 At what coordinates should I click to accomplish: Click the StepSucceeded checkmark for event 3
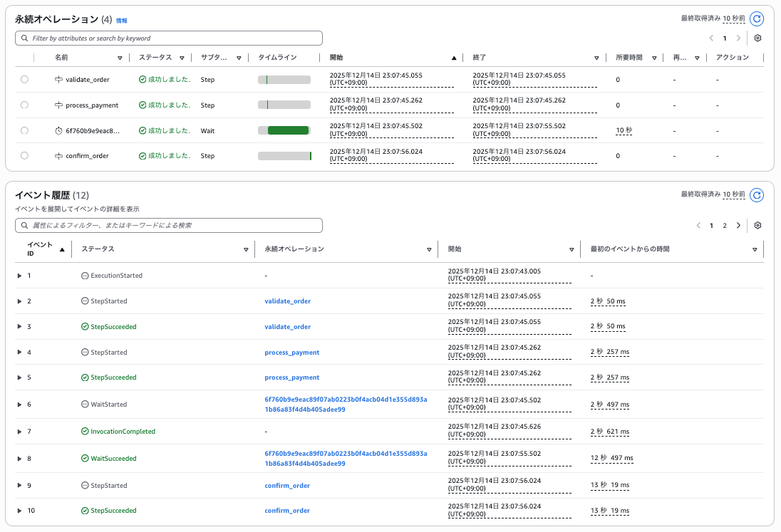(x=85, y=327)
